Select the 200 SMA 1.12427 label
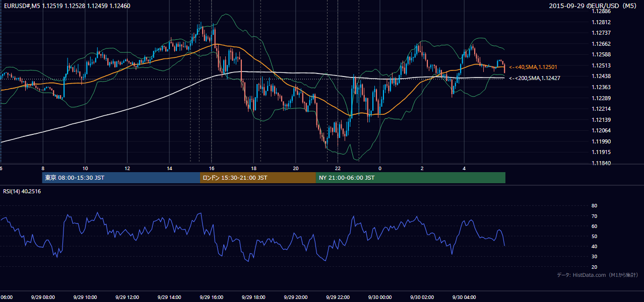 [x=535, y=78]
